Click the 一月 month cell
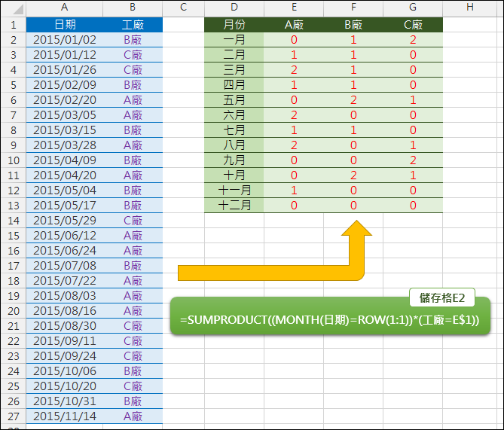This screenshot has width=504, height=430. (234, 40)
